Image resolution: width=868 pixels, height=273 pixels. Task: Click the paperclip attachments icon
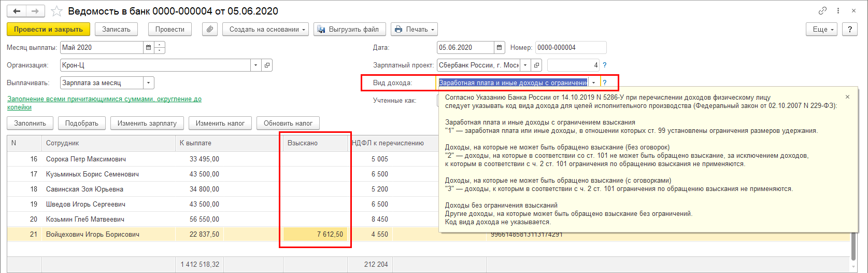209,30
